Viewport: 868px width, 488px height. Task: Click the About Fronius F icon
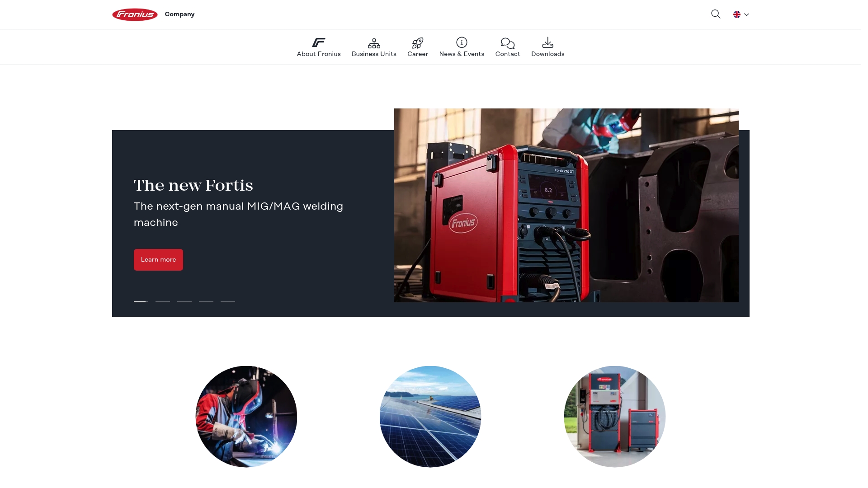coord(319,42)
